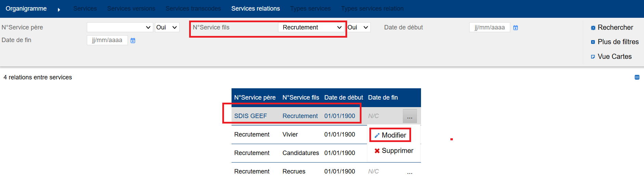The width and height of the screenshot is (644, 193).
Task: Open the Oui dropdown beside N°Service fils
Action: pos(358,27)
